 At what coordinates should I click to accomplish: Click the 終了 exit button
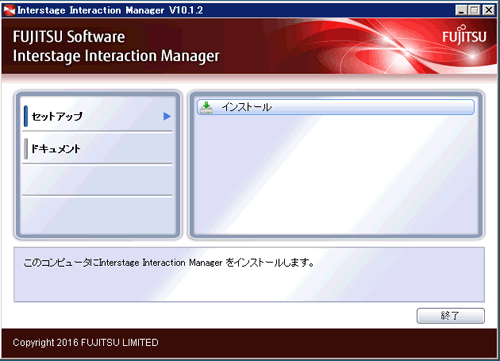[450, 315]
